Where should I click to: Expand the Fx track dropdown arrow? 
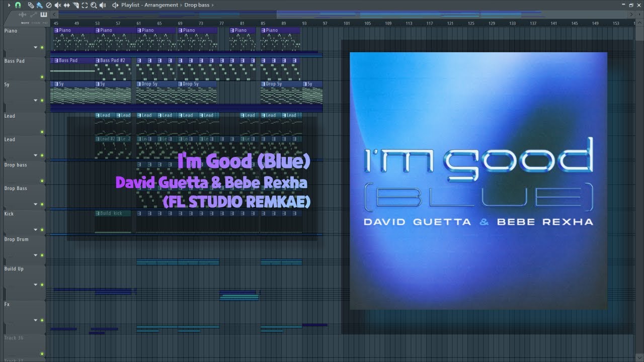[x=36, y=320]
